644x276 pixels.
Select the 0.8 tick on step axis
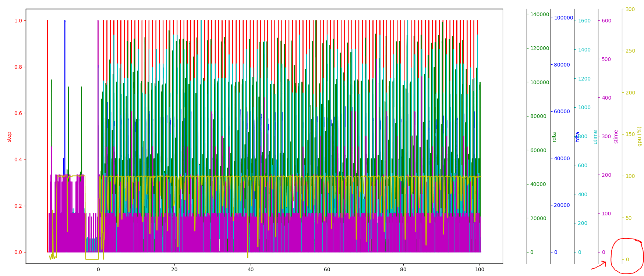[18, 67]
